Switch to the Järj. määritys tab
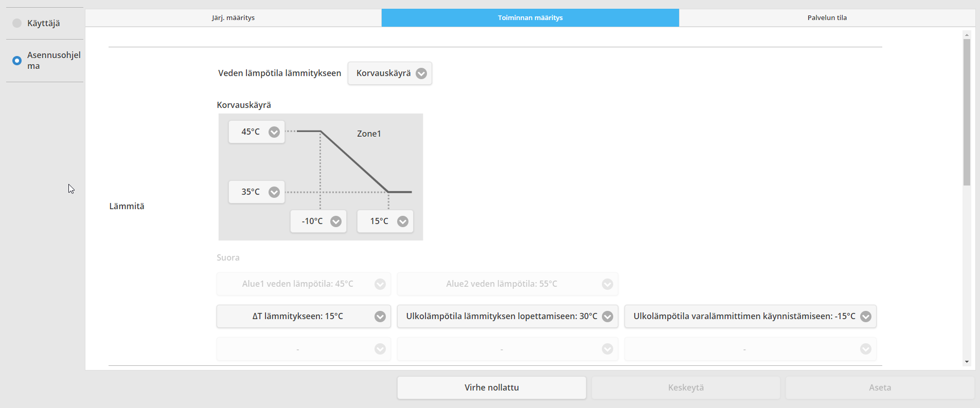This screenshot has height=408, width=980. 233,17
